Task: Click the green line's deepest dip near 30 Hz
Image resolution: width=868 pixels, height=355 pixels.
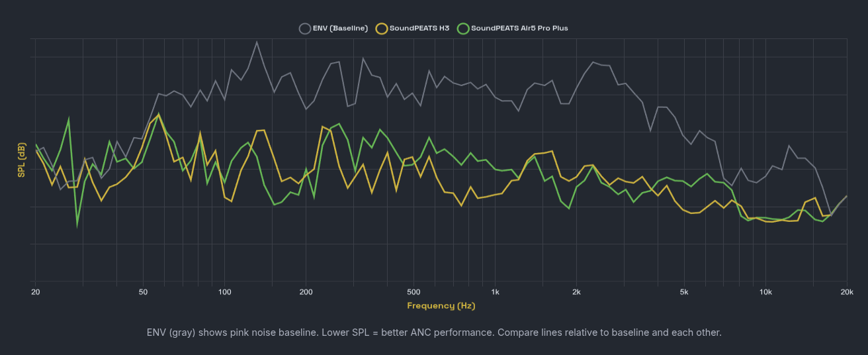Action: tap(77, 224)
